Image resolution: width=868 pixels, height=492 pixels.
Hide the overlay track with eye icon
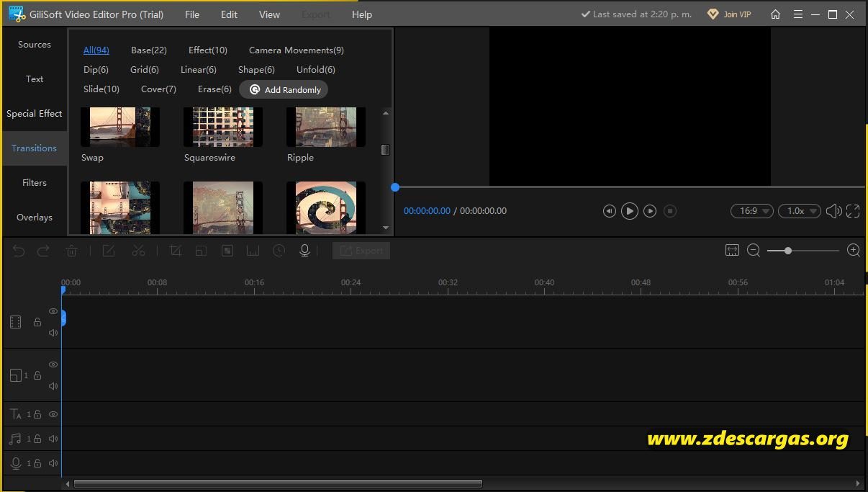tap(53, 364)
